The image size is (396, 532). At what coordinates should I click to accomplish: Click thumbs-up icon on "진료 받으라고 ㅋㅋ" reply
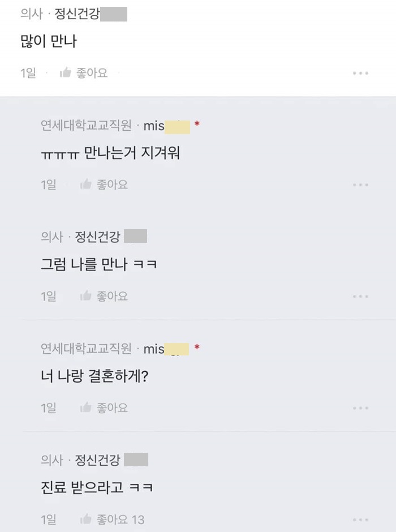pyautogui.click(x=86, y=519)
